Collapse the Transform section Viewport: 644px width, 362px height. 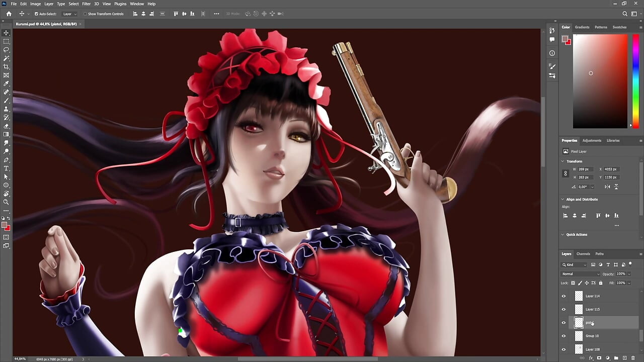pyautogui.click(x=563, y=161)
